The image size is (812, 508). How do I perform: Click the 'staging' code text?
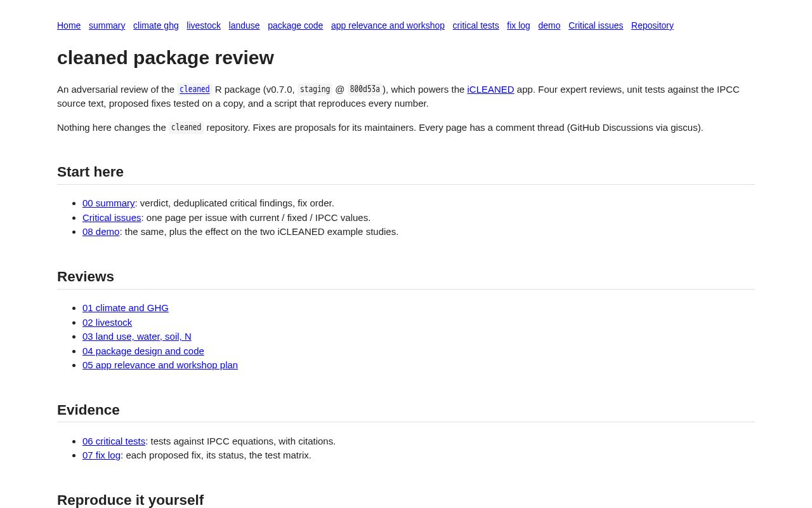315,90
